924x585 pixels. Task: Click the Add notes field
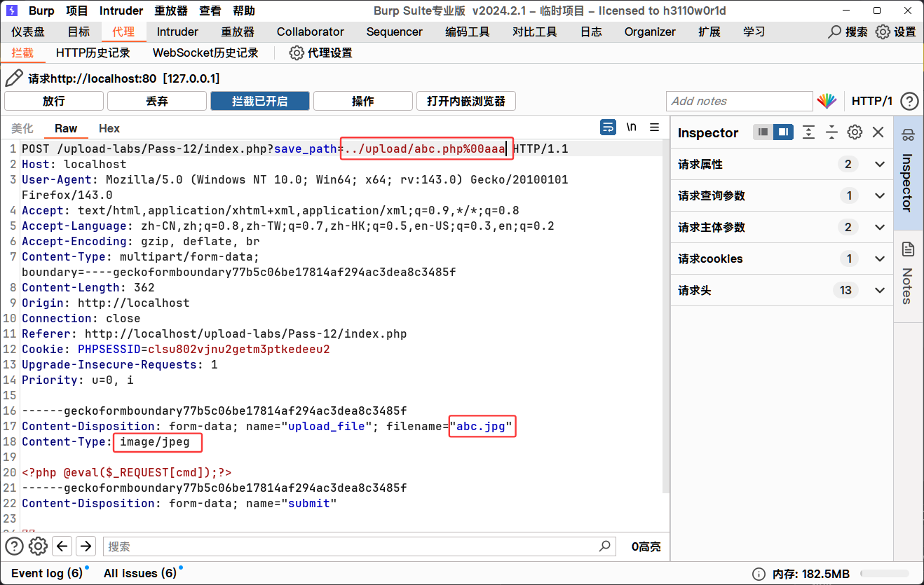click(x=739, y=101)
